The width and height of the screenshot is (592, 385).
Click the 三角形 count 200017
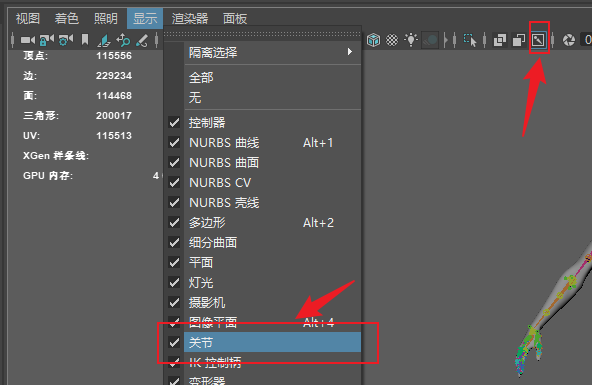point(114,116)
